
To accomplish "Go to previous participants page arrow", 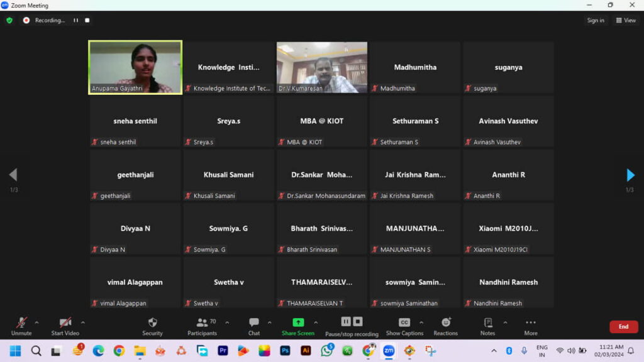I will (13, 175).
